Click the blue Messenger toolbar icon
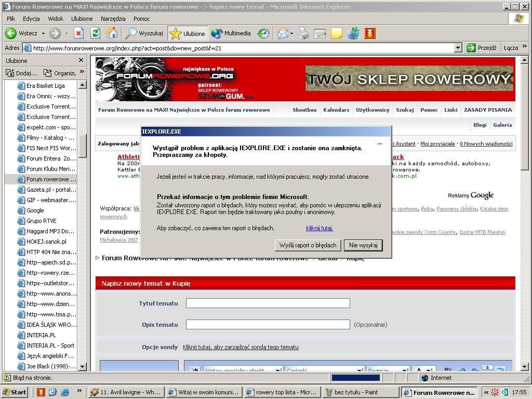This screenshot has width=532, height=399. 353,33
